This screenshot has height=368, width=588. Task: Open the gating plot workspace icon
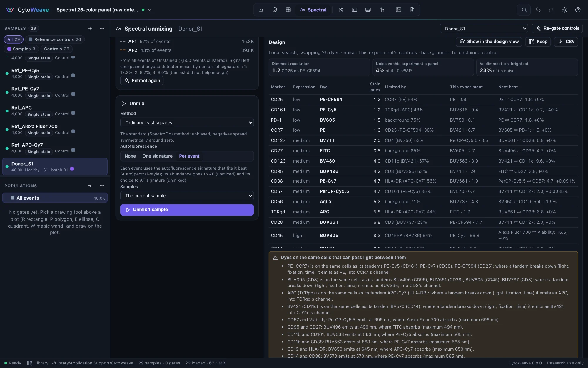pyautogui.click(x=261, y=10)
